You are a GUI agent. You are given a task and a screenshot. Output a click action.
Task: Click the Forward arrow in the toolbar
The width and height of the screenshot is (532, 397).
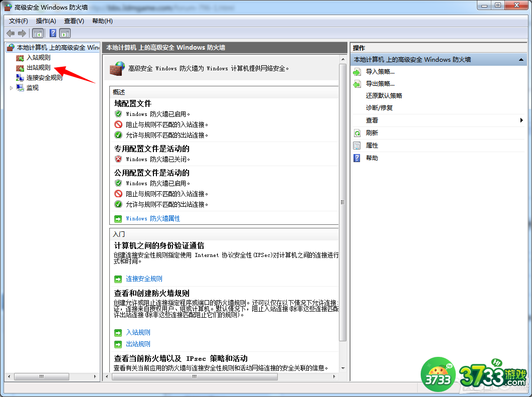(x=22, y=34)
